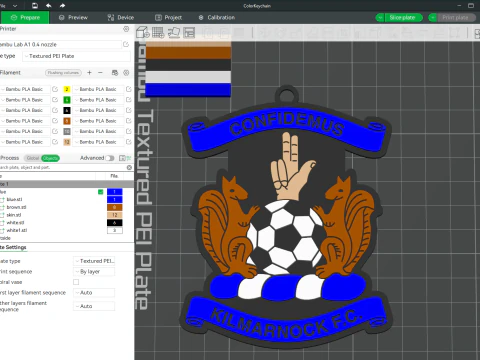Arrange all objects from the toolbar

(x=189, y=32)
